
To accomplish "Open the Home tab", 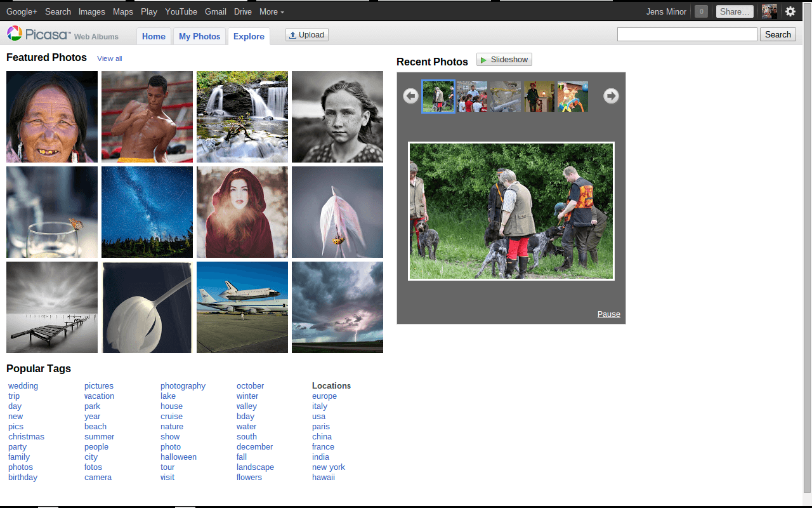I will [x=154, y=36].
